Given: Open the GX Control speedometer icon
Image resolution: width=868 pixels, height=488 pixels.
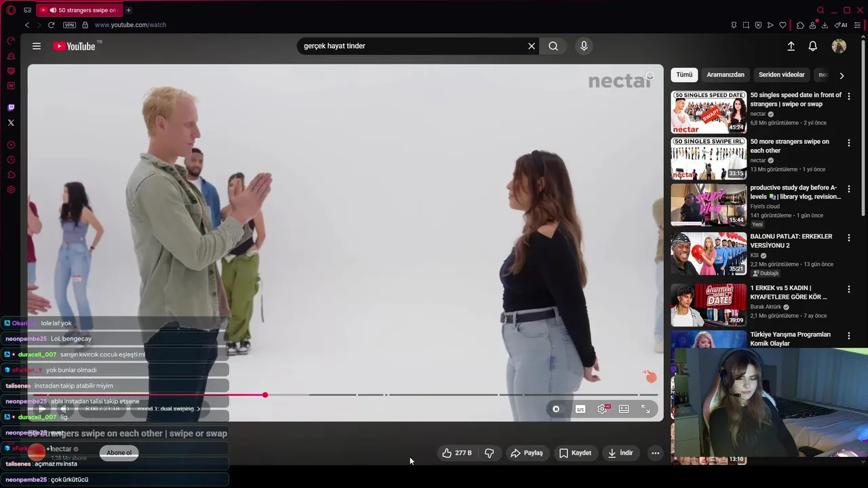Looking at the screenshot, I should click(x=11, y=41).
